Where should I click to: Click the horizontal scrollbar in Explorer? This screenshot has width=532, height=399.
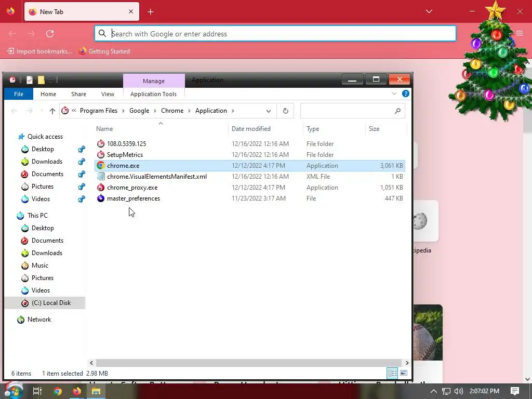pos(249,363)
